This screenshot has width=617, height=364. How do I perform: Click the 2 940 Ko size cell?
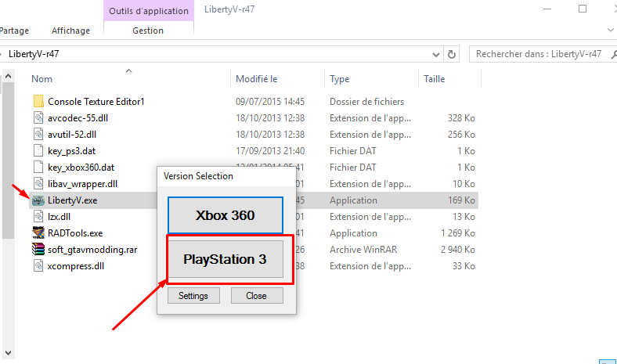point(457,250)
